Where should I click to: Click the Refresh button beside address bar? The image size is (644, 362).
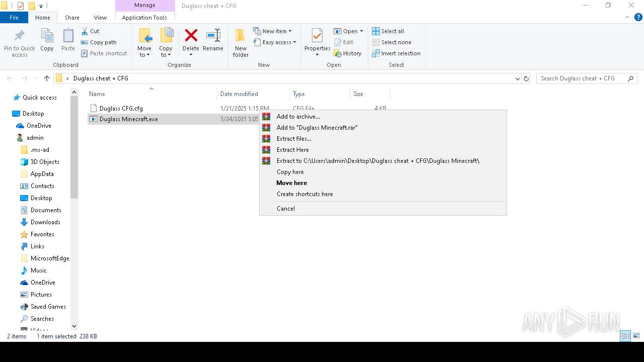pyautogui.click(x=526, y=79)
